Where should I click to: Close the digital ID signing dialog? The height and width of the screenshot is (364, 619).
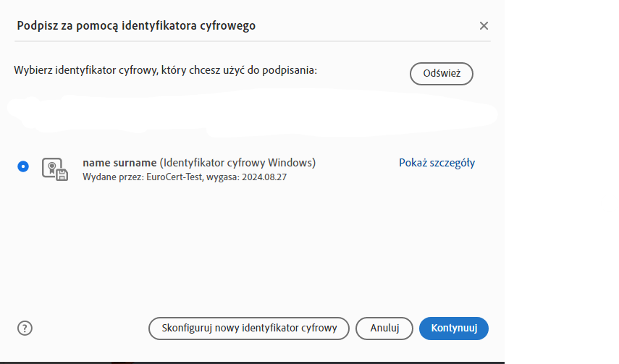coord(484,26)
